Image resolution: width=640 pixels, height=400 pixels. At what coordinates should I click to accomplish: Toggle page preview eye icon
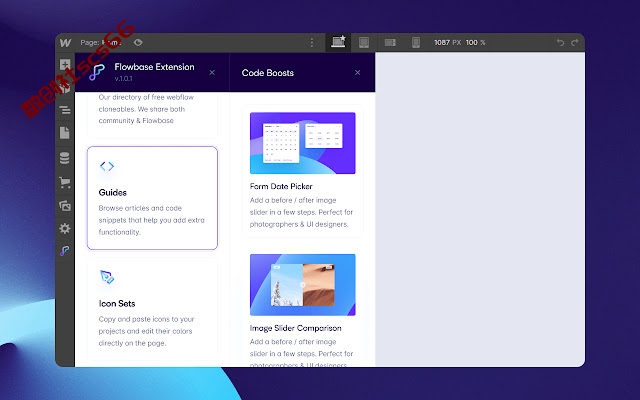coord(138,42)
